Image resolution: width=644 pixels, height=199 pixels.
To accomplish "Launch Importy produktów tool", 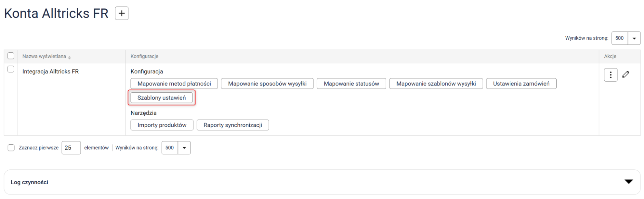I will 162,125.
